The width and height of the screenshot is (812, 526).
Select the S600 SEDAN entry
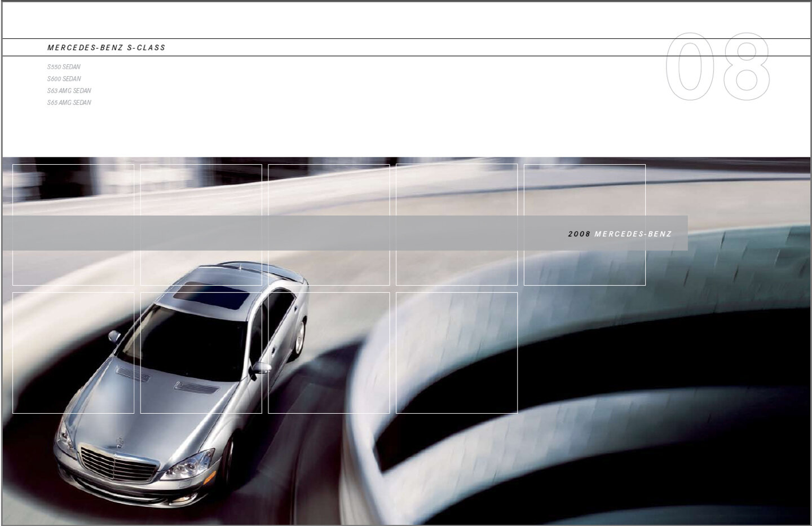[x=64, y=78]
